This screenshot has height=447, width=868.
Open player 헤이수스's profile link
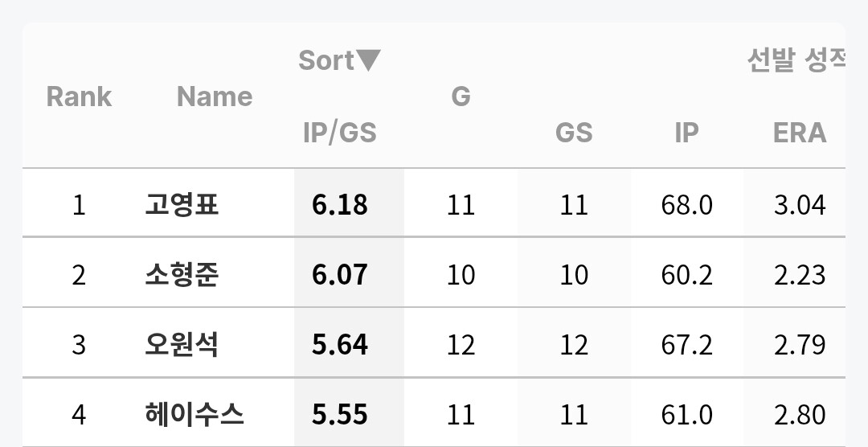(x=194, y=415)
